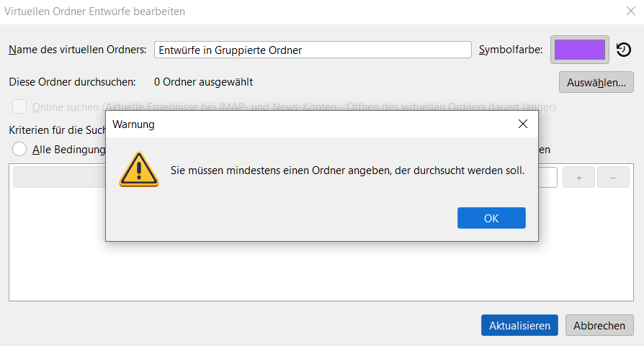Close the virtual folder edit window
Screen dimensions: 644x346
point(631,11)
